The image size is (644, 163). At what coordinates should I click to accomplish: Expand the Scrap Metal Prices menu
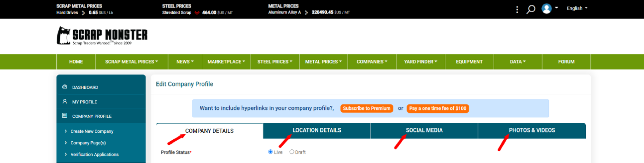(131, 62)
